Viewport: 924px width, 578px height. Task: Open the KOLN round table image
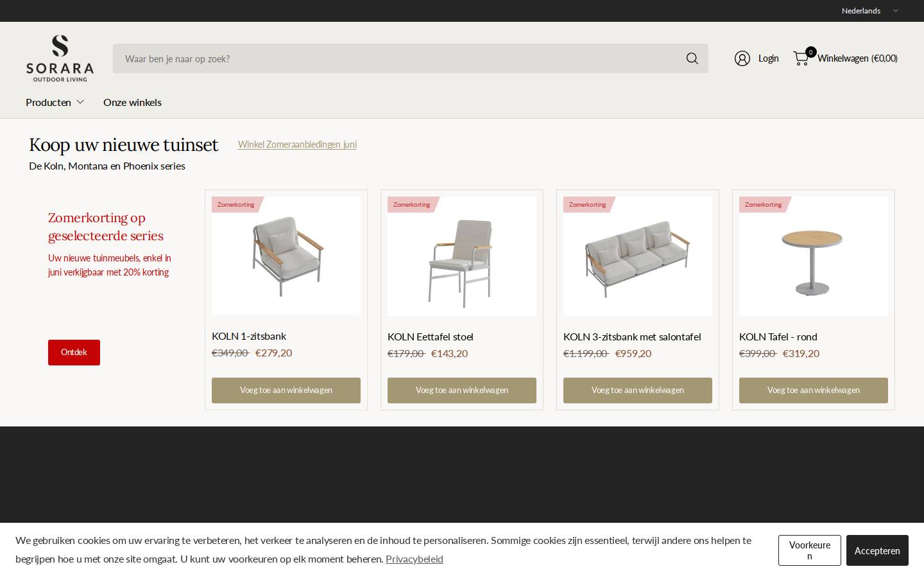pos(814,256)
